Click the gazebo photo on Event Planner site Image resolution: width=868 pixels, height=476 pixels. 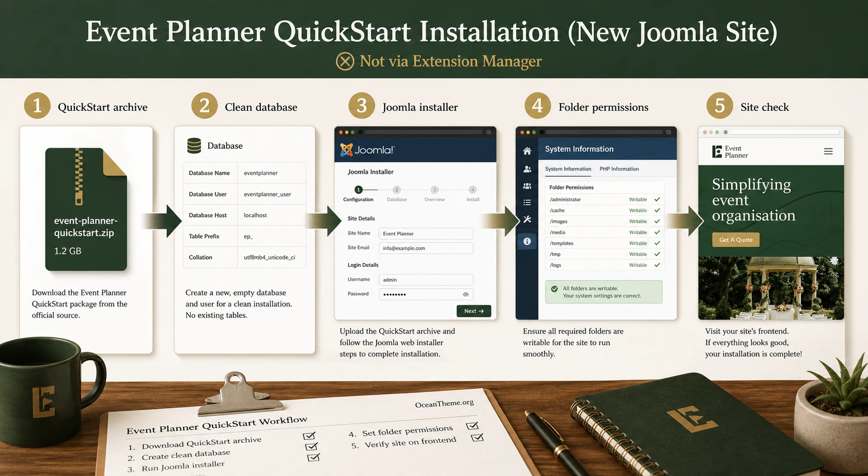pos(771,288)
